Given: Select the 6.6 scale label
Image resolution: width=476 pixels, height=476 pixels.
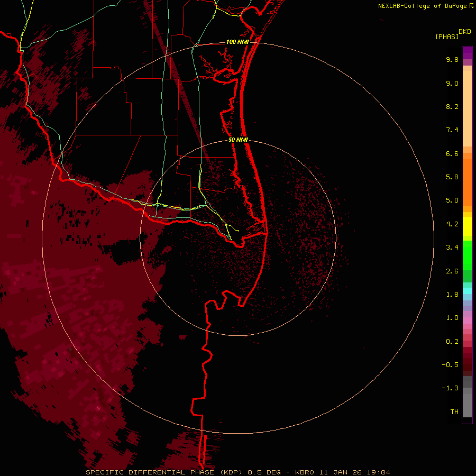Looking at the screenshot, I should [452, 153].
